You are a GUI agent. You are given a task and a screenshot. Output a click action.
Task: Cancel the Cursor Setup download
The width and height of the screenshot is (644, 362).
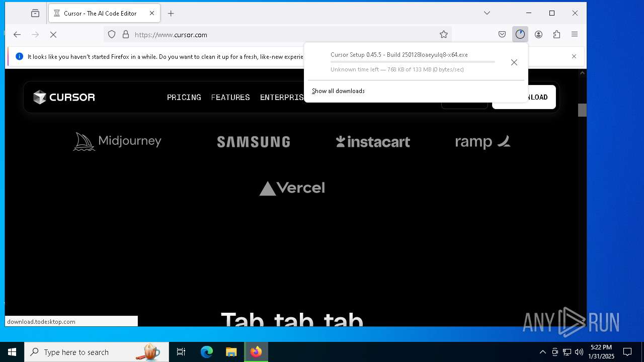pyautogui.click(x=514, y=62)
